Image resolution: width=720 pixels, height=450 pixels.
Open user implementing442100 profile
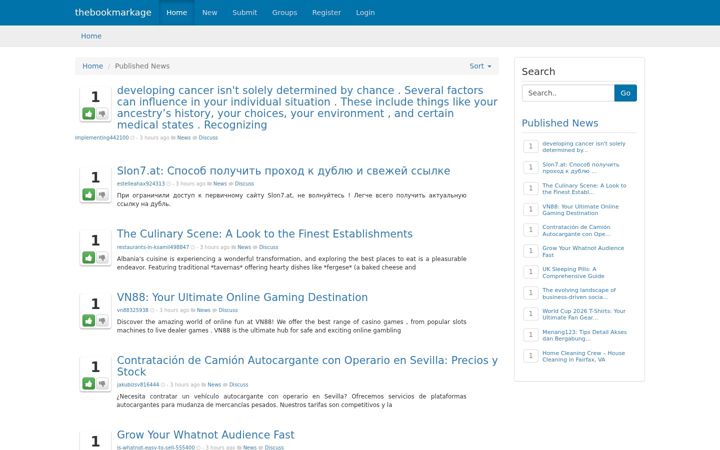coord(101,138)
